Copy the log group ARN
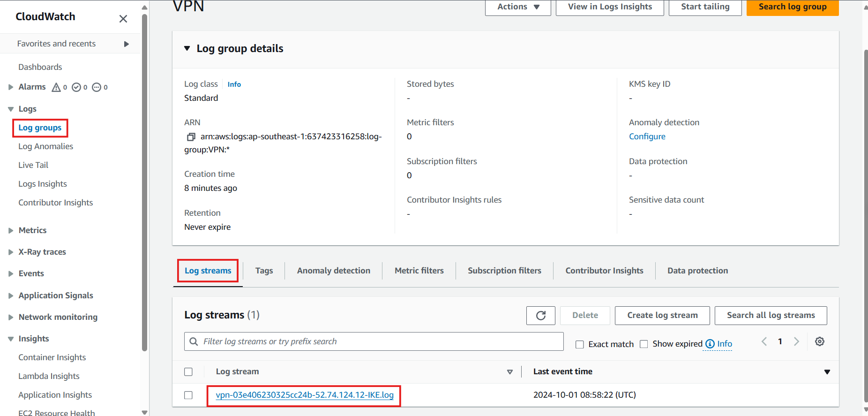Screen dimensions: 868x416 point(191,137)
